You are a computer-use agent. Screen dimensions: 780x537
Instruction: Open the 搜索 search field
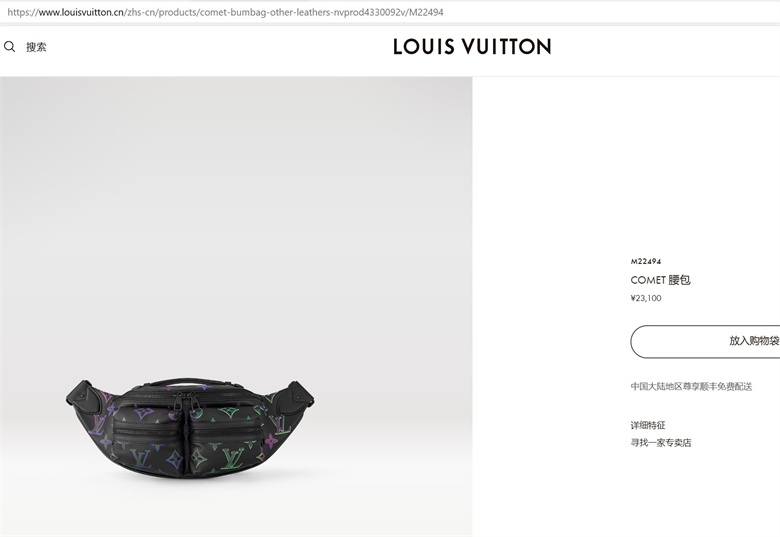click(x=36, y=47)
